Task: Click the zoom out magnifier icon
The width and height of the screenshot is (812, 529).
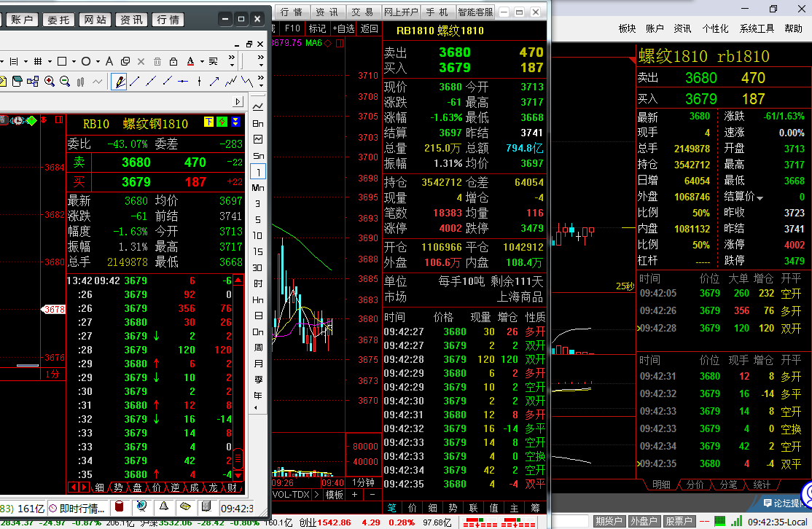Action: point(65,82)
